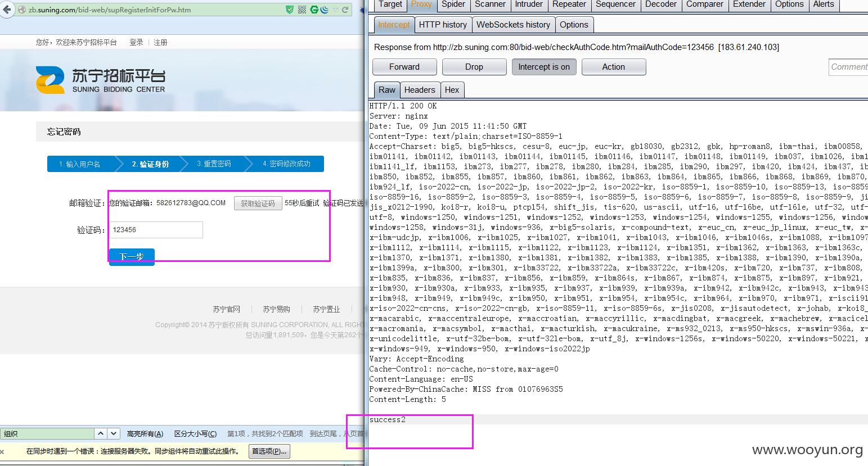The image size is (868, 466).
Task: Open the 苏宁置业 footer link
Action: click(x=326, y=309)
